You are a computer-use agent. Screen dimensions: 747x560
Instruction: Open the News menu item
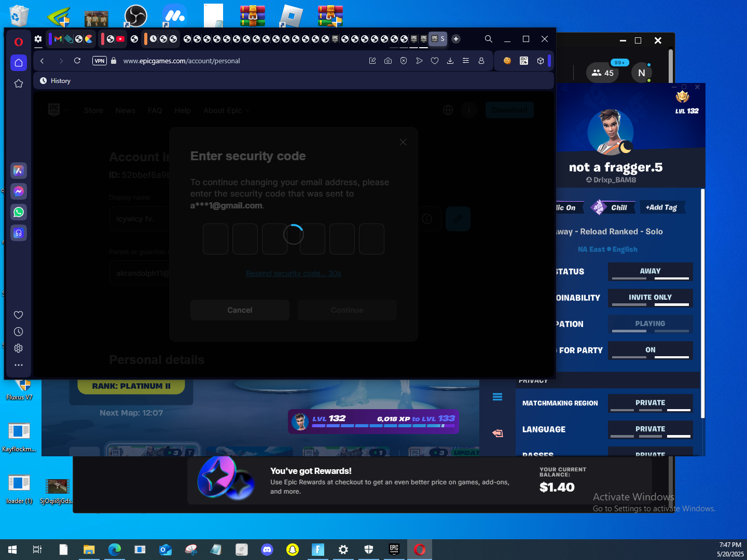tap(126, 110)
